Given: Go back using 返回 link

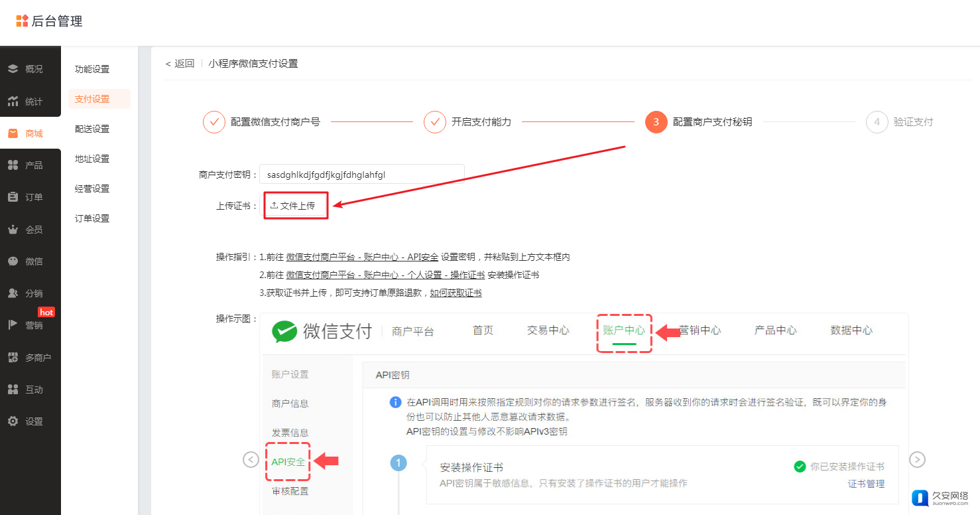Looking at the screenshot, I should point(180,64).
